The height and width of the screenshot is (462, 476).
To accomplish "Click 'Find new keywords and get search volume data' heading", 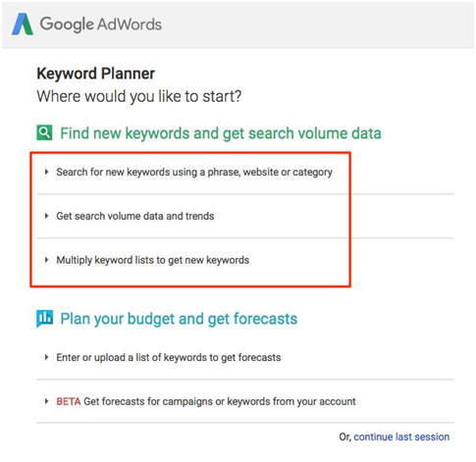I will pos(221,133).
